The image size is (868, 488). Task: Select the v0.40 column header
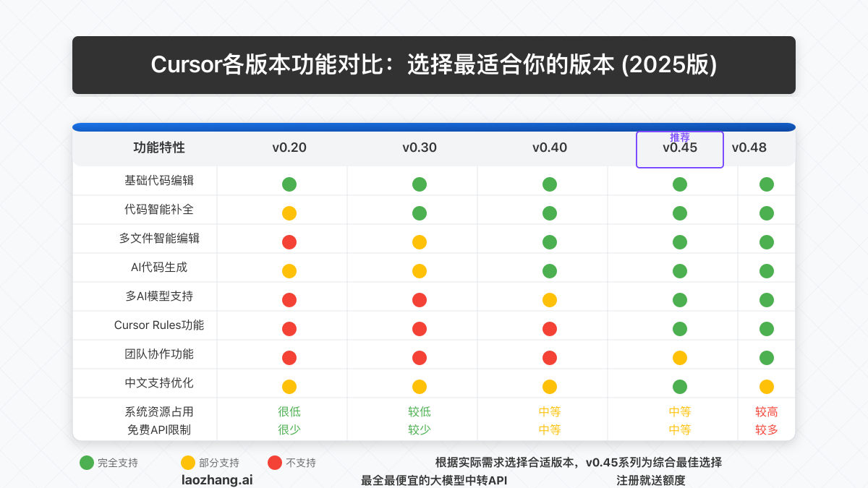tap(550, 147)
